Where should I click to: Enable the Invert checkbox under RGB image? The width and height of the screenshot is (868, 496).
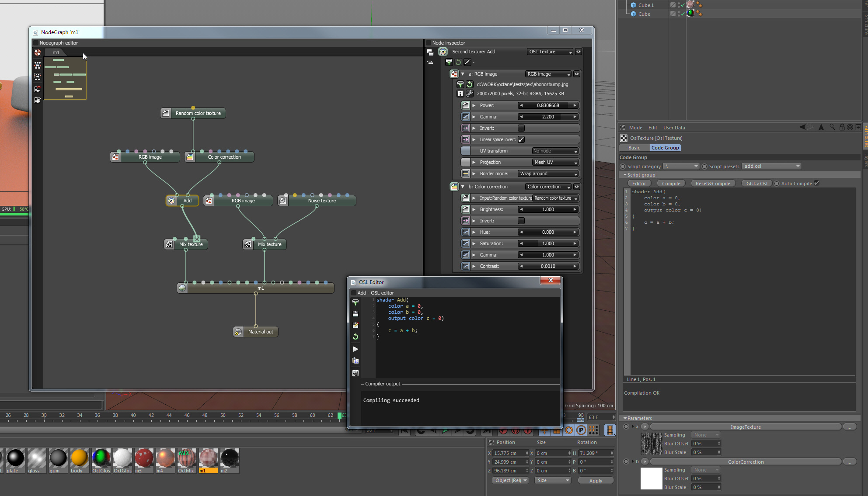pos(521,128)
